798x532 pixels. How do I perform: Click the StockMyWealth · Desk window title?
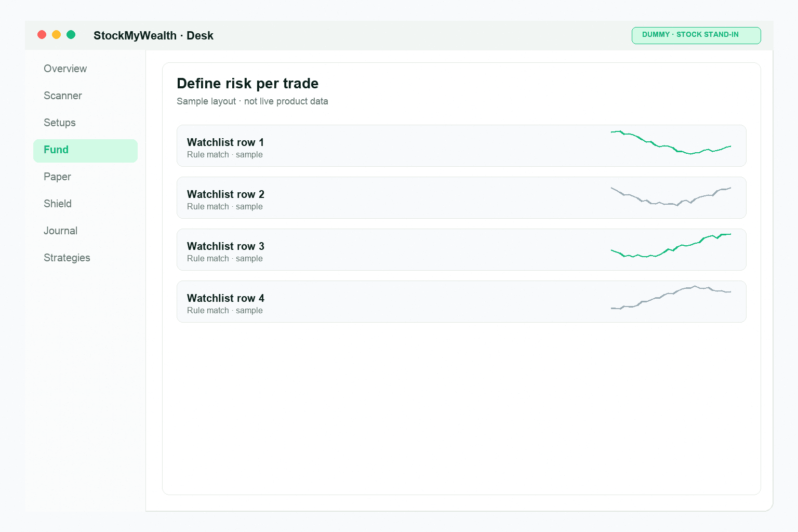click(153, 36)
